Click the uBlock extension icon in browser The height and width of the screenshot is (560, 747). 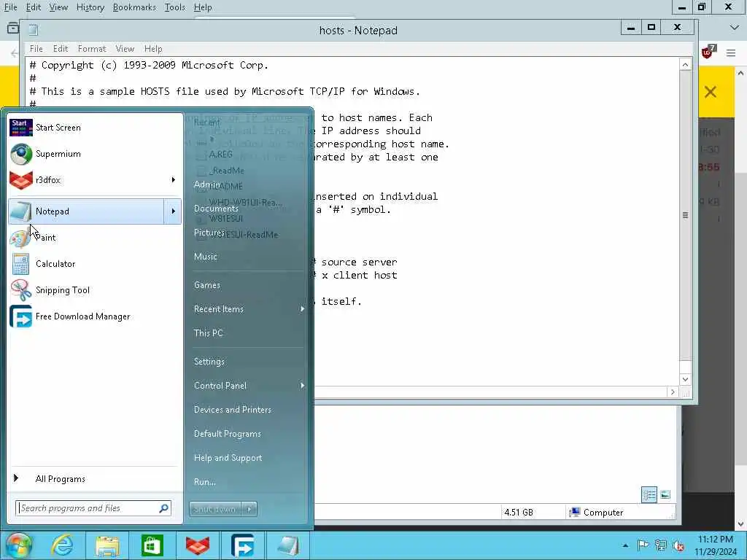point(708,52)
